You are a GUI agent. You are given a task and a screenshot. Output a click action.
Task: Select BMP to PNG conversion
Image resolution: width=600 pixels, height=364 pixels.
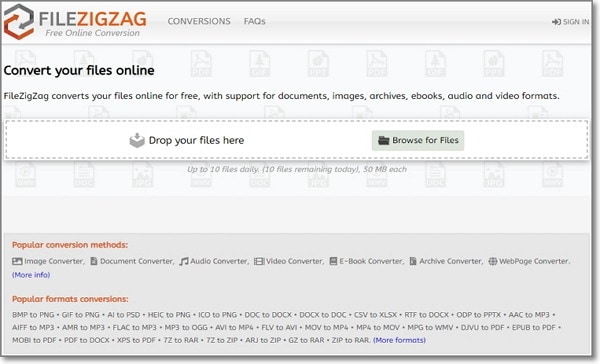click(33, 315)
